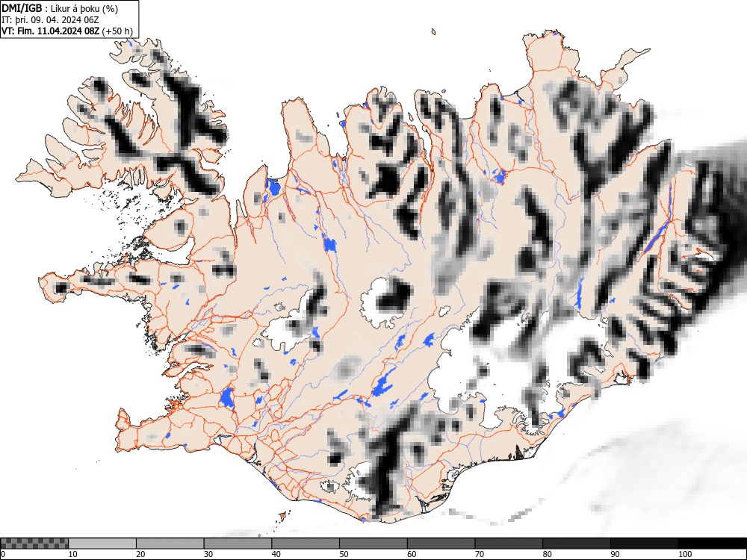Click the '(+50 h)' forecast offset text

[117, 31]
